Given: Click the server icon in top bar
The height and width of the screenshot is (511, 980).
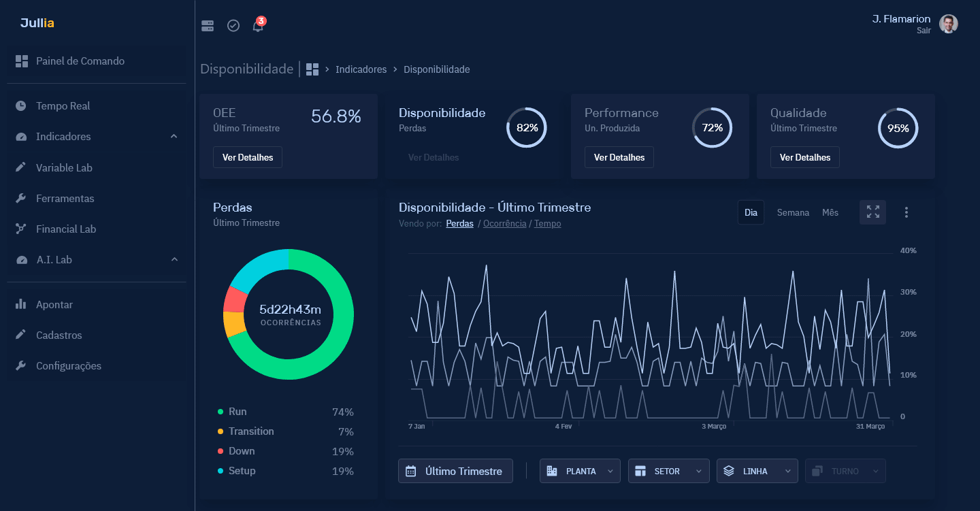Looking at the screenshot, I should click(x=208, y=26).
